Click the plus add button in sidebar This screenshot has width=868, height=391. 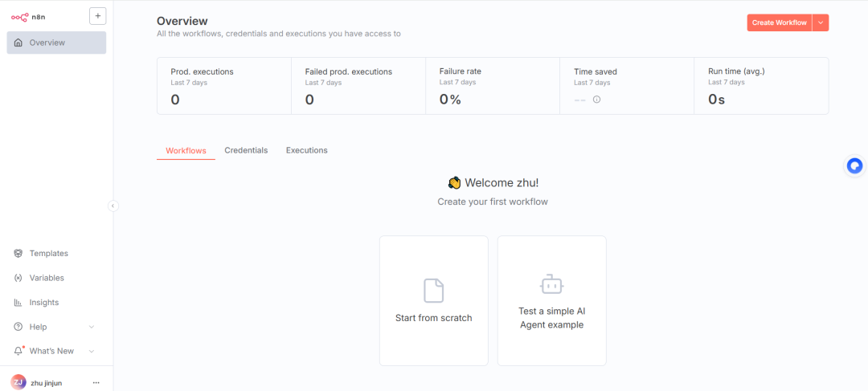click(x=97, y=16)
